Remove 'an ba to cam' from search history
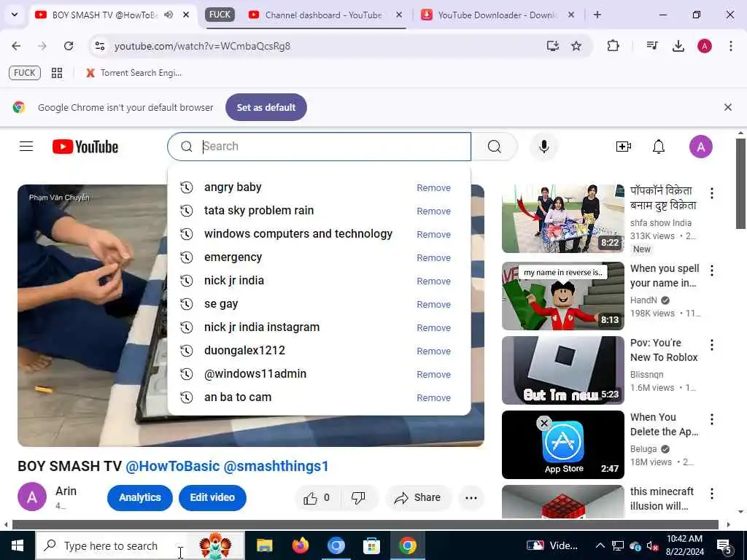 [433, 397]
